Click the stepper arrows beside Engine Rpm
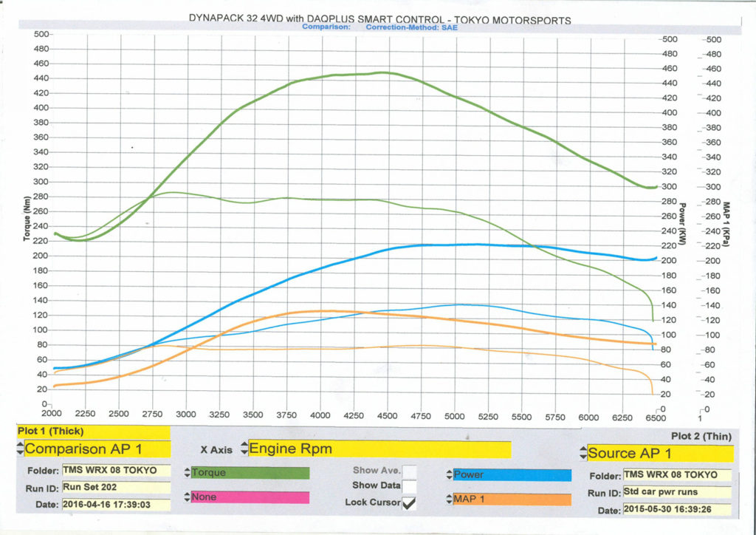This screenshot has width=756, height=535. point(244,449)
